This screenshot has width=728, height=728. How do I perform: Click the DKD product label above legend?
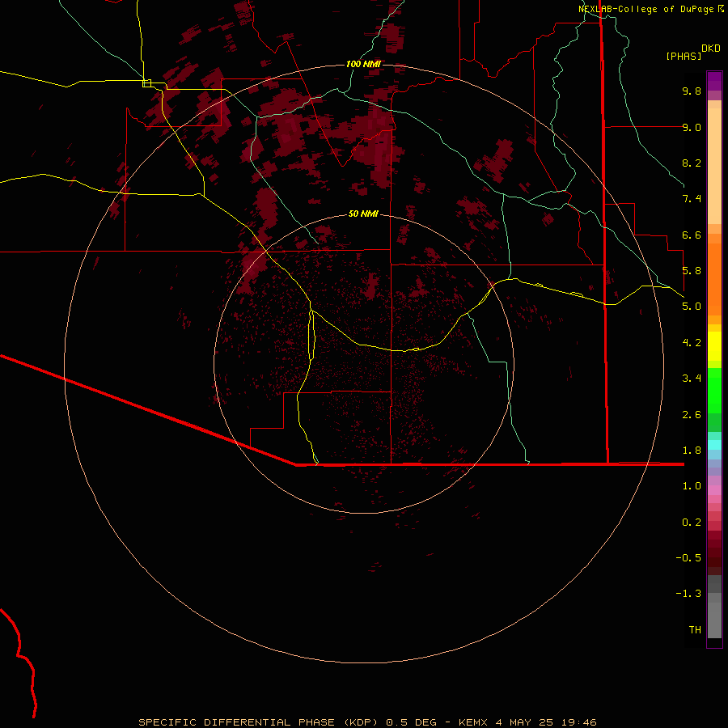click(x=711, y=49)
